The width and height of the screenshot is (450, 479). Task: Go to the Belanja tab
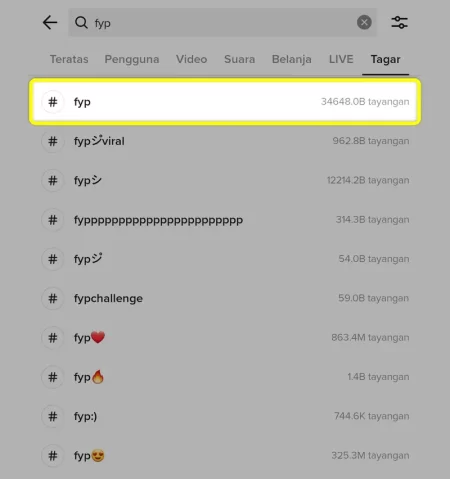(292, 59)
